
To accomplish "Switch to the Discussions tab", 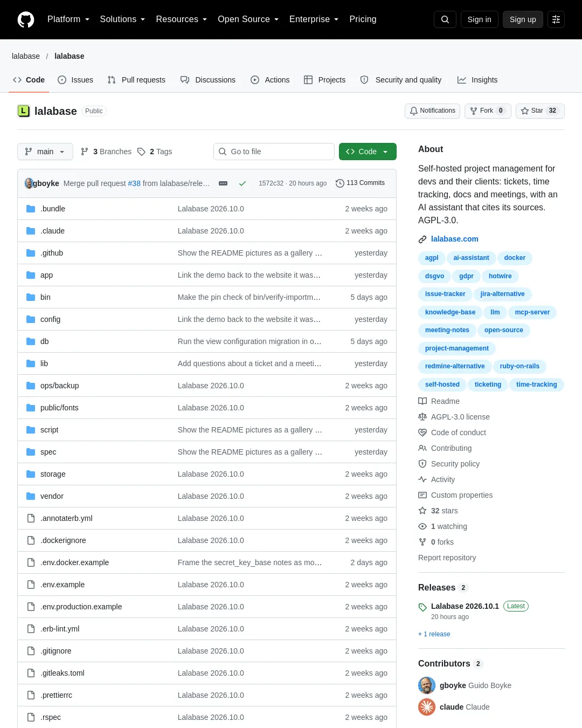I will (208, 80).
